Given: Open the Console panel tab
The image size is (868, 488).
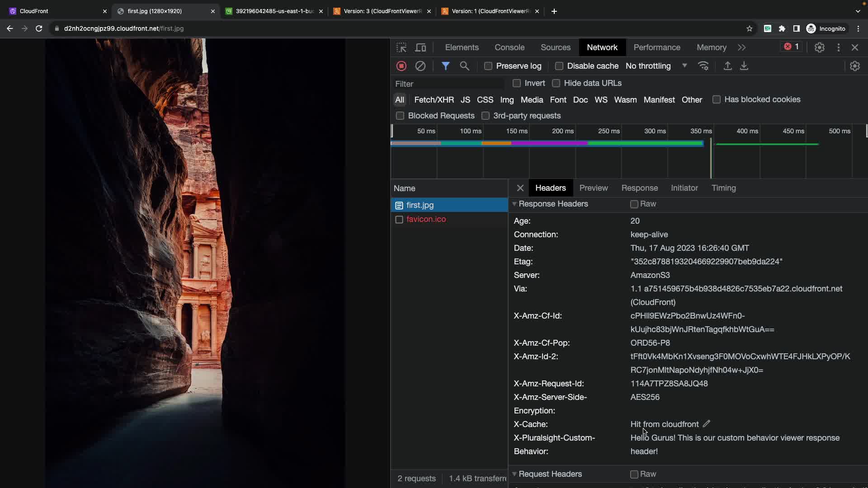Looking at the screenshot, I should pyautogui.click(x=509, y=47).
